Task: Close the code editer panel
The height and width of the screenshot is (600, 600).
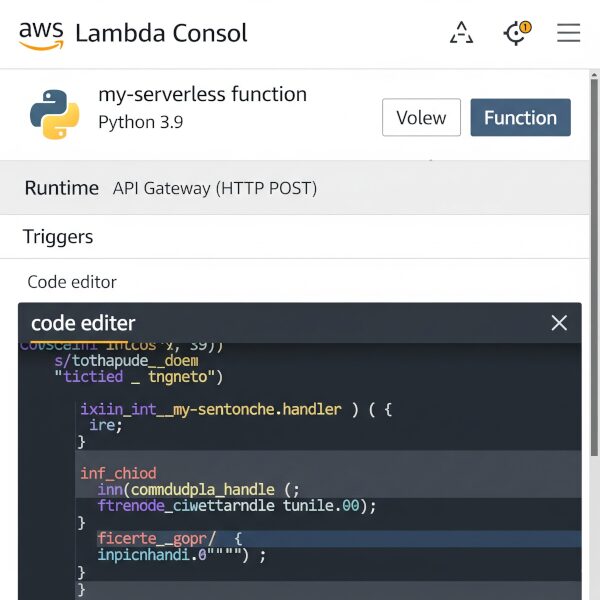Action: click(x=559, y=323)
